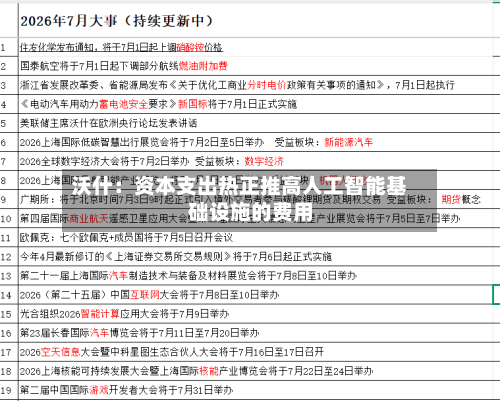Select the 第四届国际商业航天遥感卫星应用大会 cell
The width and height of the screenshot is (500, 401).
tap(256, 219)
